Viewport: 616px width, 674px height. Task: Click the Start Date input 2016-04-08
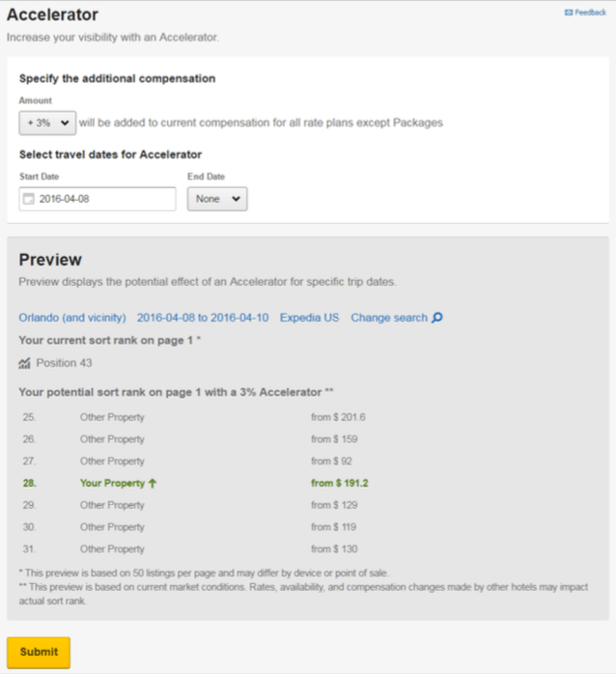[x=98, y=199]
